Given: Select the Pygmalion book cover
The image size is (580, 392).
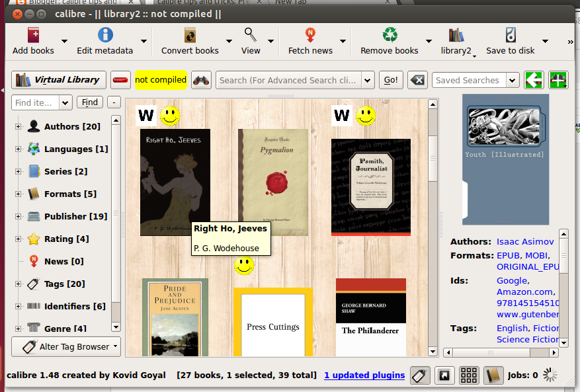Looking at the screenshot, I should pyautogui.click(x=273, y=182).
